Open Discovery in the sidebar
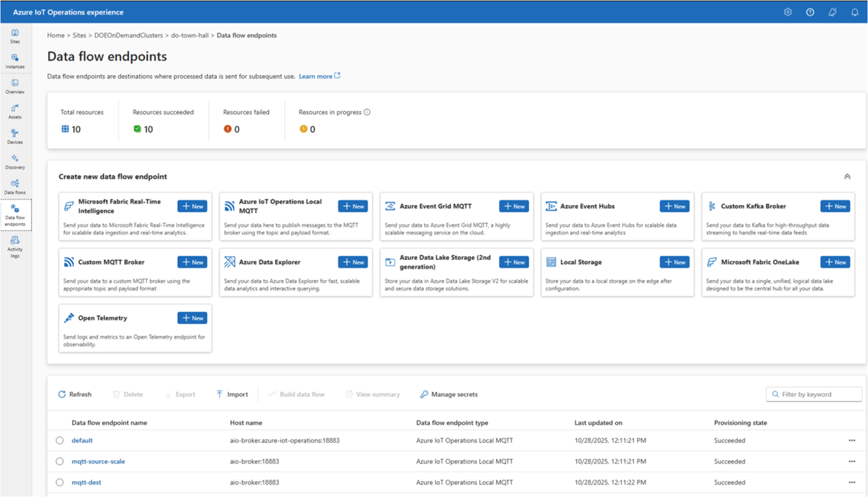 (15, 161)
